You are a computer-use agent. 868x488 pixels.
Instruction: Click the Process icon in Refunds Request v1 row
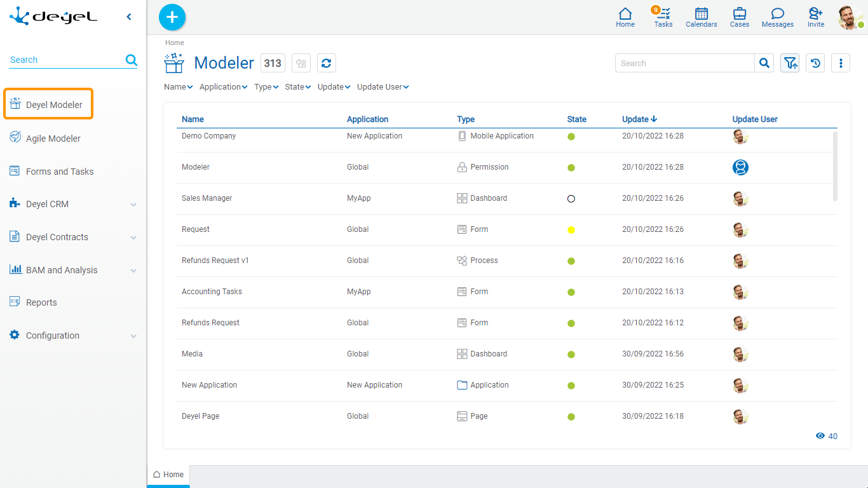[462, 261]
